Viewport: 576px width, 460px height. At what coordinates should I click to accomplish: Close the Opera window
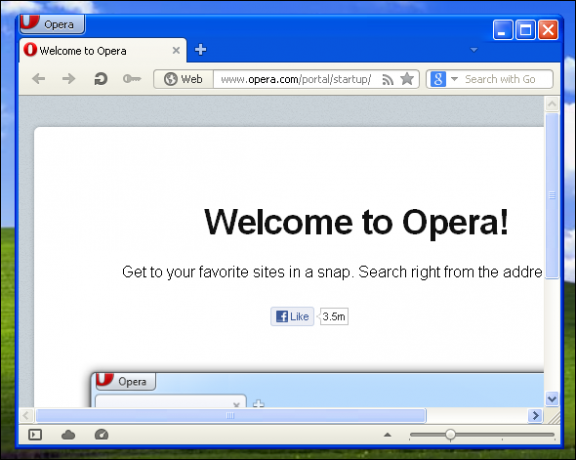pyautogui.click(x=548, y=30)
